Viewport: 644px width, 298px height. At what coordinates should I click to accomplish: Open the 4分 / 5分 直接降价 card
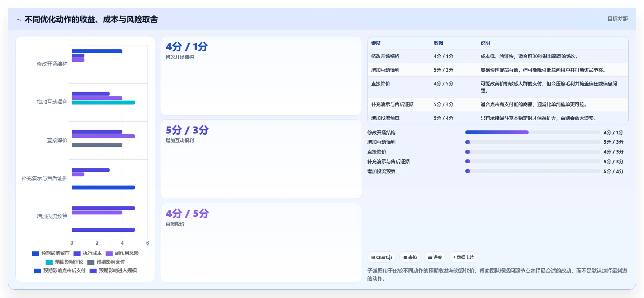pos(261,242)
